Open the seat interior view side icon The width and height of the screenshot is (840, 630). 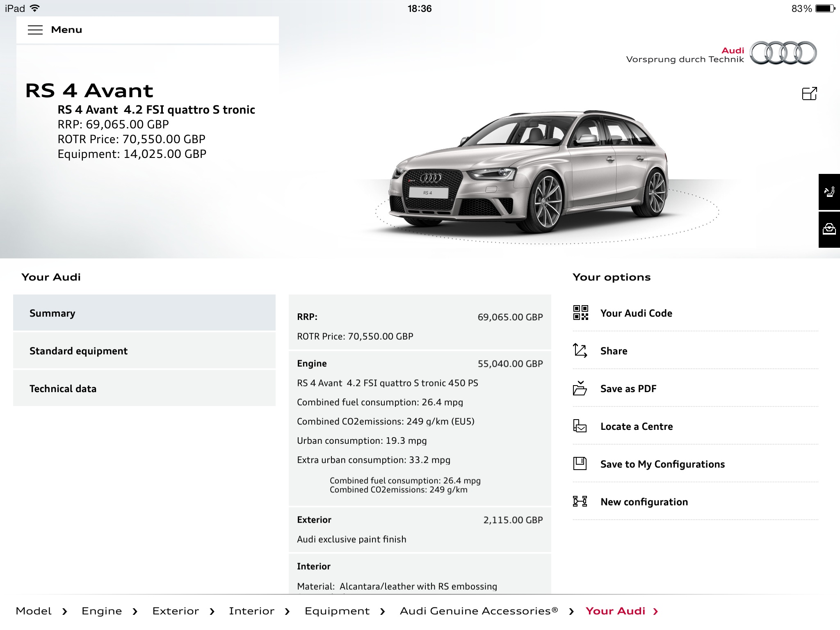pyautogui.click(x=829, y=192)
